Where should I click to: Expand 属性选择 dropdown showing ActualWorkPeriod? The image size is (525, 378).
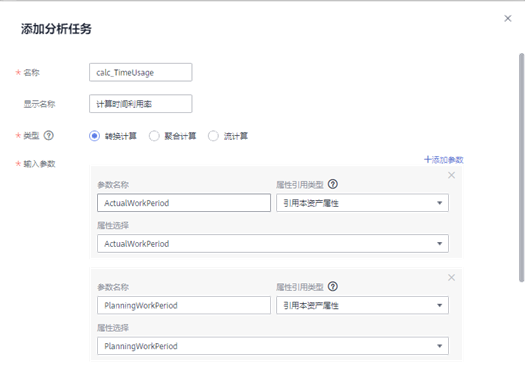point(273,243)
